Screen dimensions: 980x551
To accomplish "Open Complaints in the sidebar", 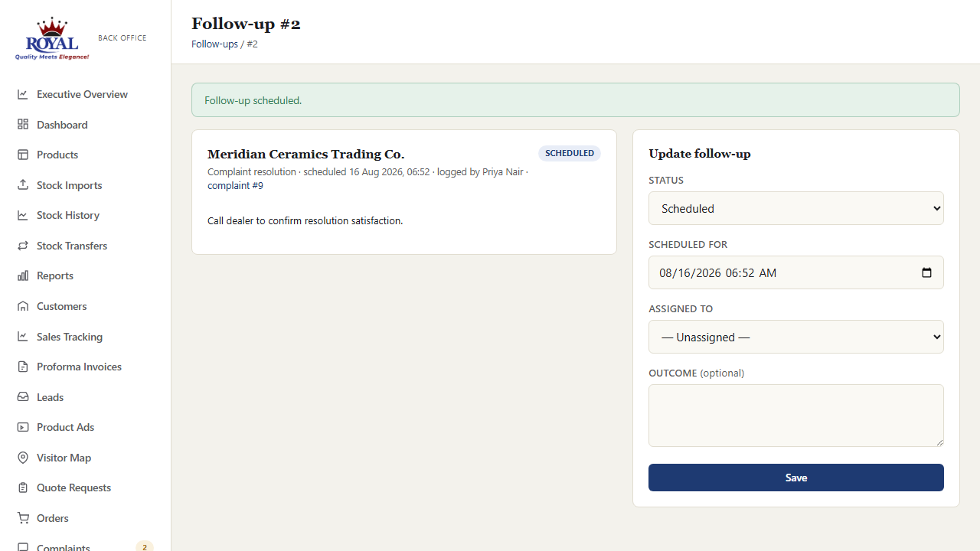I will (x=85, y=545).
